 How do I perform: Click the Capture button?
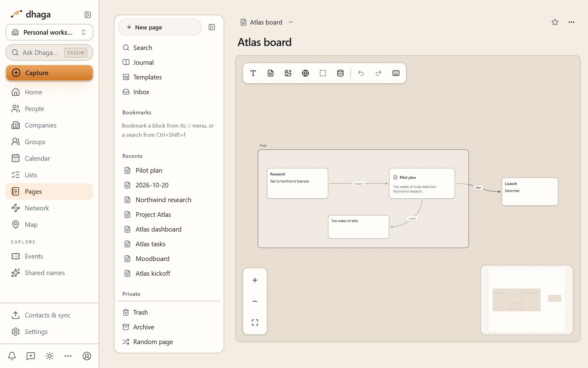(49, 73)
